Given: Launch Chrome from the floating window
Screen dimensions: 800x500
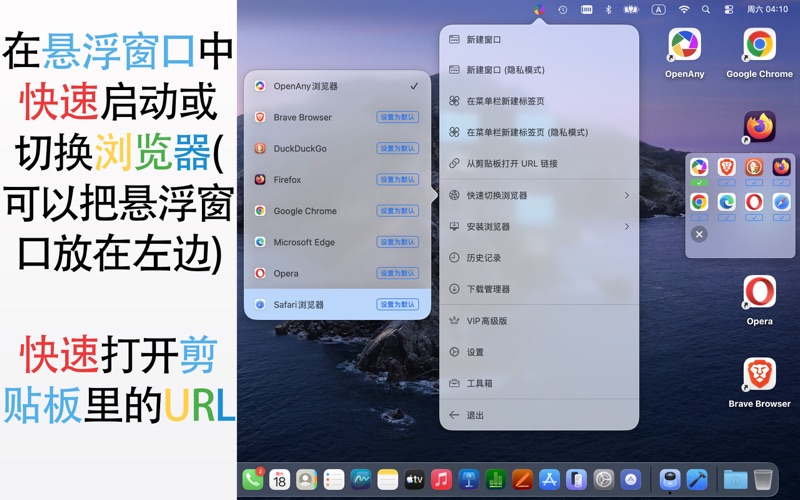Looking at the screenshot, I should pyautogui.click(x=699, y=202).
